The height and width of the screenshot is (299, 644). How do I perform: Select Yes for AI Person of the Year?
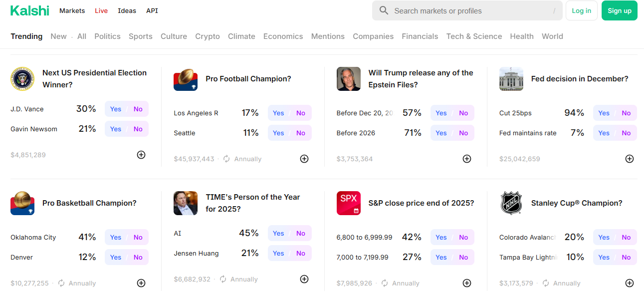click(x=278, y=233)
